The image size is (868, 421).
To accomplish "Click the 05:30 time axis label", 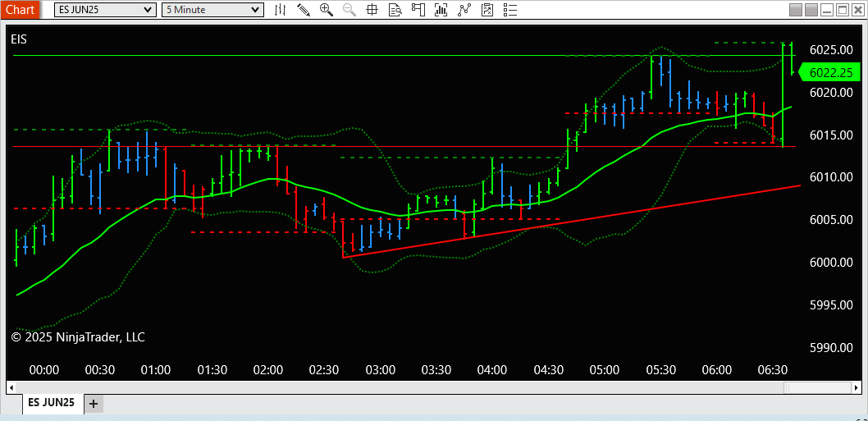I will click(x=660, y=369).
